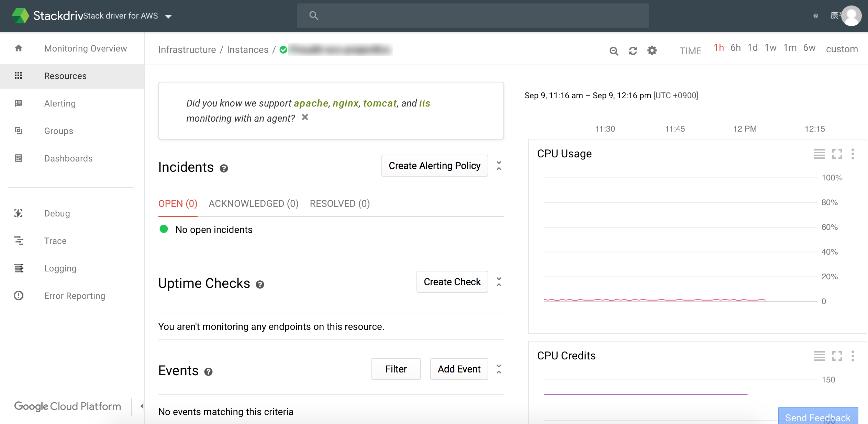Switch to the RESOLVED incidents tab
868x424 pixels.
click(339, 203)
